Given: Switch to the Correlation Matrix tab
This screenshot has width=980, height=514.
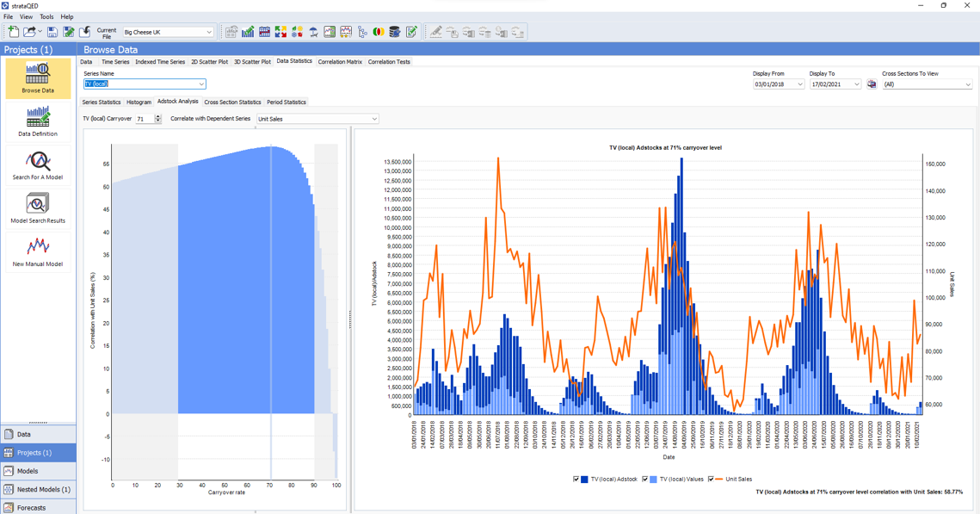Looking at the screenshot, I should (340, 62).
